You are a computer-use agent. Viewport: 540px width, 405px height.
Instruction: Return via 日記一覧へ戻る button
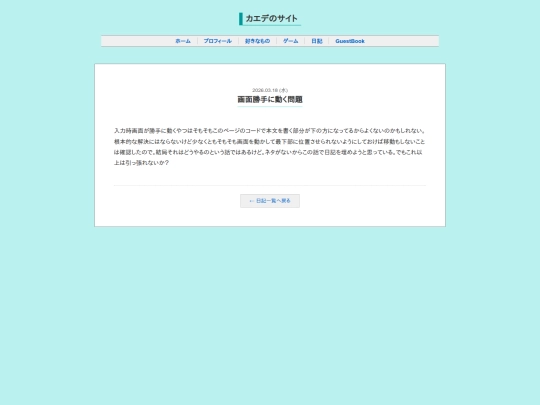point(270,201)
